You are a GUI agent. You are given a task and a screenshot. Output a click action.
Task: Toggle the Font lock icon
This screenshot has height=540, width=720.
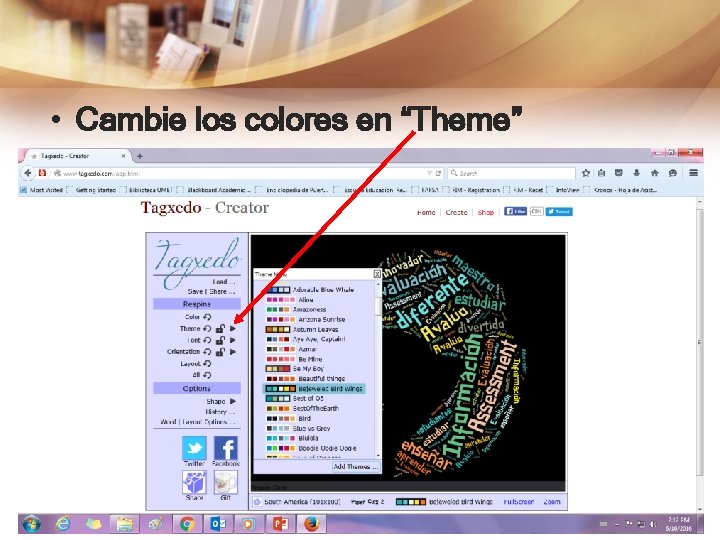tap(220, 340)
